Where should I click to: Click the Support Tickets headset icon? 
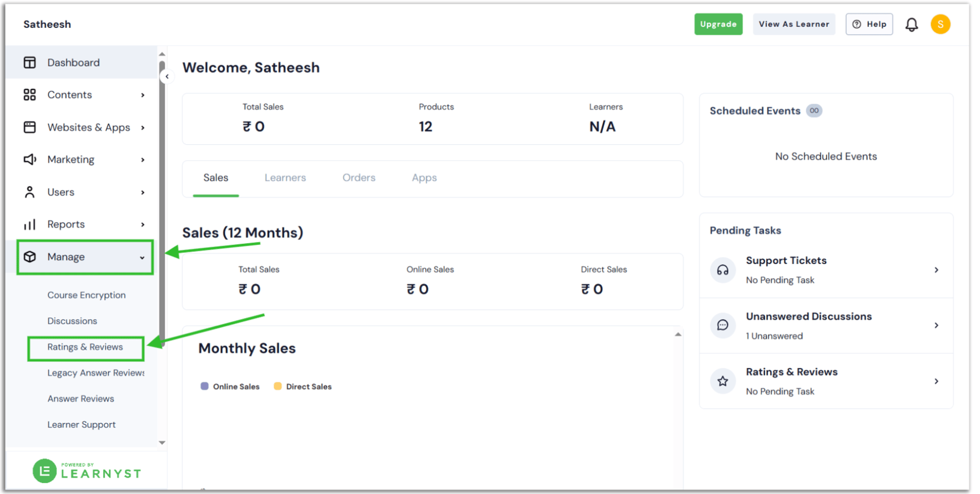click(722, 270)
